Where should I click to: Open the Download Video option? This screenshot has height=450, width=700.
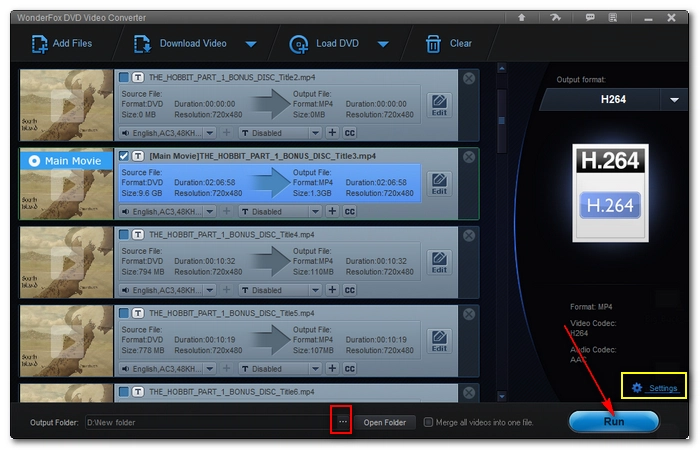[180, 44]
